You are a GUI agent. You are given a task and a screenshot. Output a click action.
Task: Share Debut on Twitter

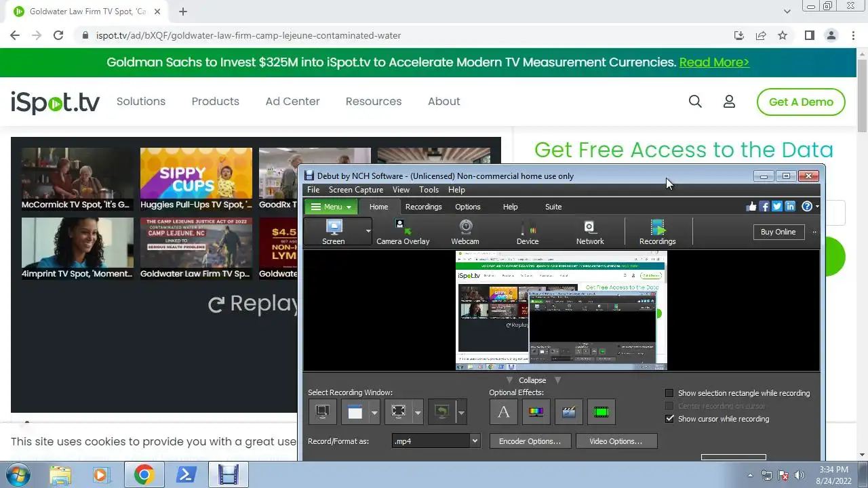(x=777, y=207)
